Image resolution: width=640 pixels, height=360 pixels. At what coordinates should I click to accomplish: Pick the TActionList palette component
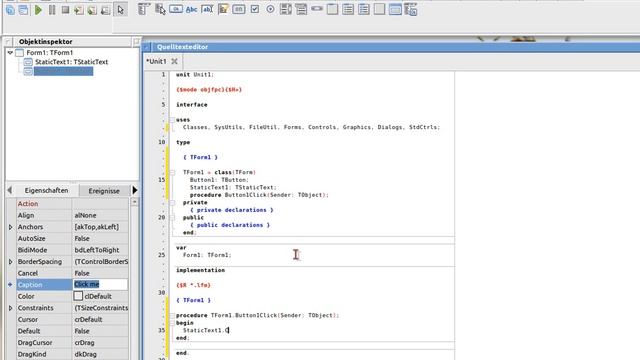click(x=411, y=9)
